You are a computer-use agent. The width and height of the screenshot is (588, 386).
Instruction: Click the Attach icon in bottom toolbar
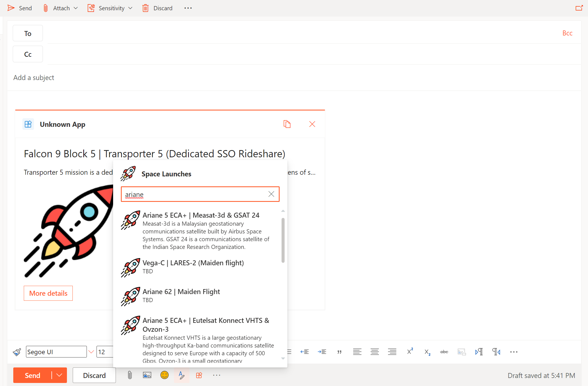[x=129, y=374]
